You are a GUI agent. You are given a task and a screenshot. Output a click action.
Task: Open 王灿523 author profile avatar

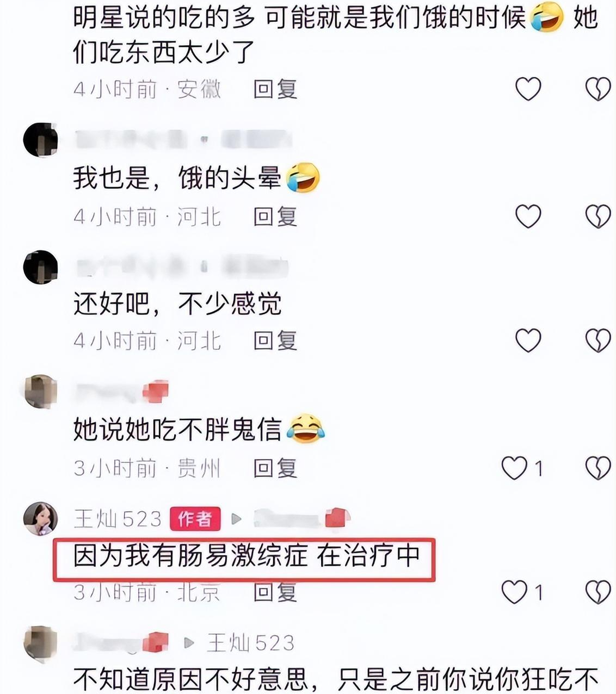pos(40,519)
